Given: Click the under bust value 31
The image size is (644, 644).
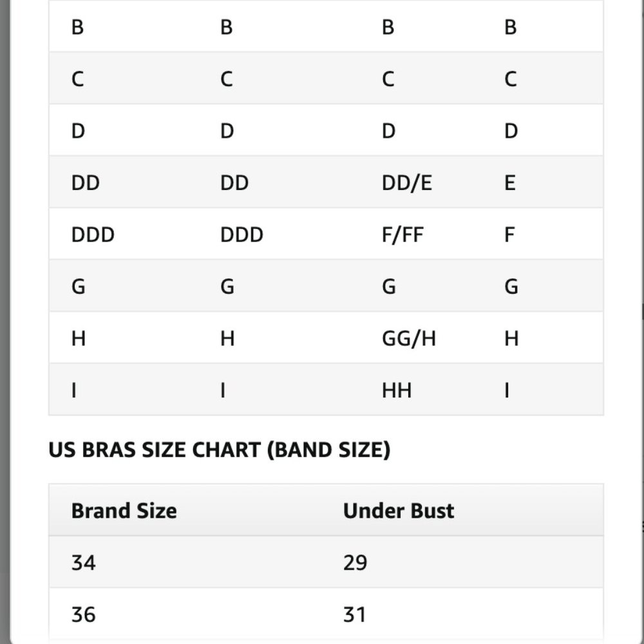Looking at the screenshot, I should (354, 614).
